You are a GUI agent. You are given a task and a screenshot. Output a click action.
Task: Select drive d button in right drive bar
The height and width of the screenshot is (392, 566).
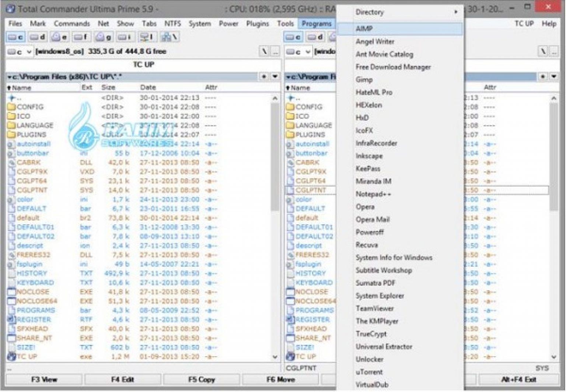coord(315,37)
